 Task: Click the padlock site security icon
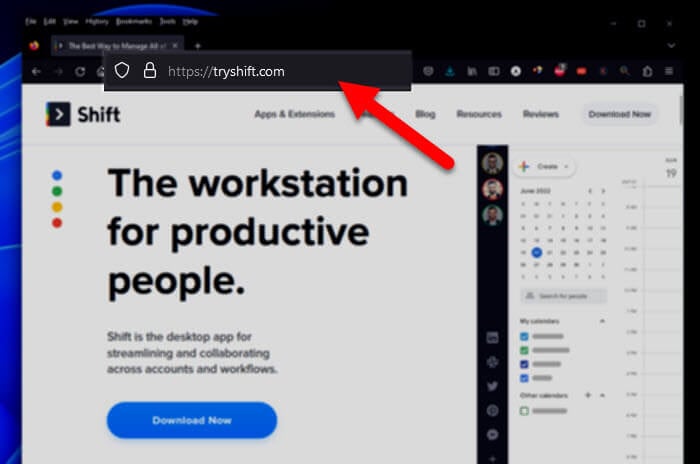coord(150,71)
